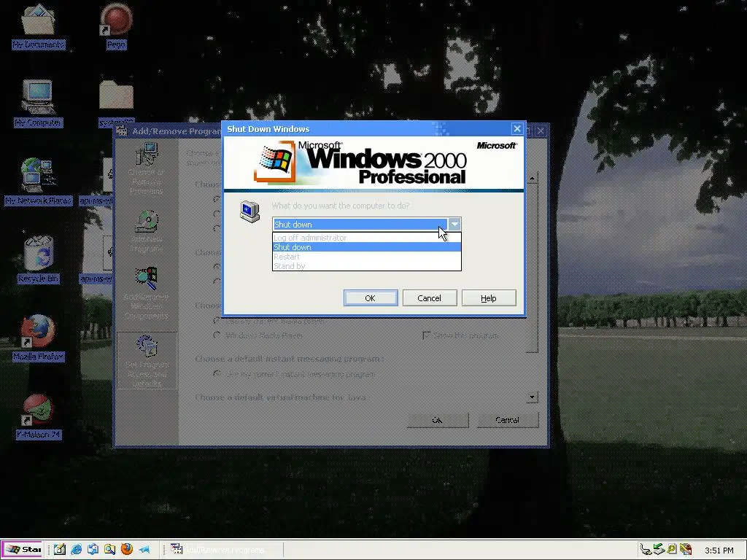Collapse the shutdown action dropdown arrow

coord(454,225)
